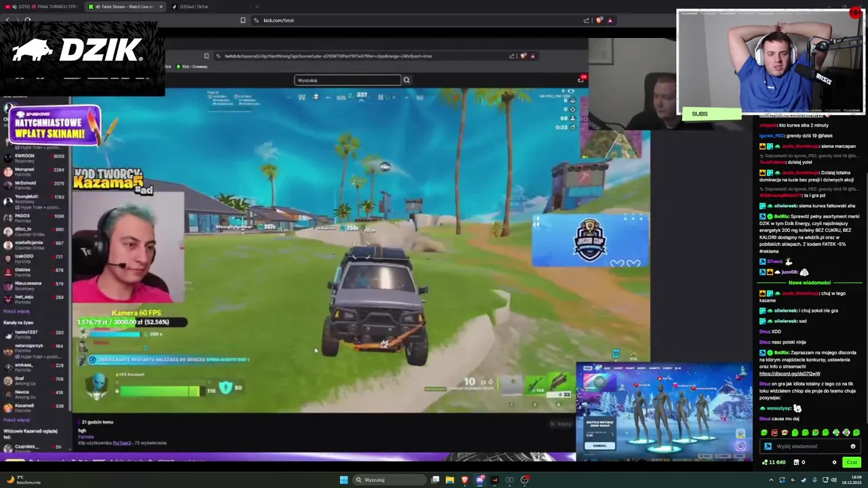
Task: Click the Wyszukaj search field on Twitch
Action: pyautogui.click(x=348, y=80)
